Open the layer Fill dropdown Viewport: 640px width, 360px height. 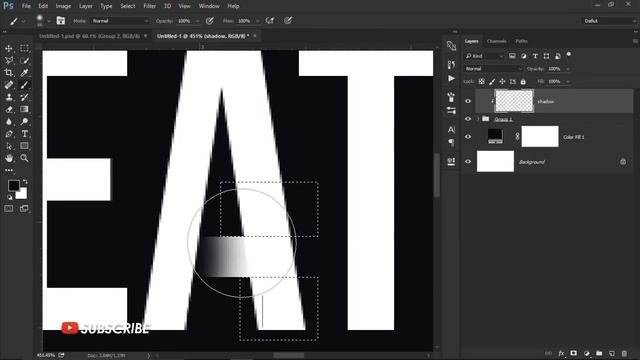click(567, 82)
